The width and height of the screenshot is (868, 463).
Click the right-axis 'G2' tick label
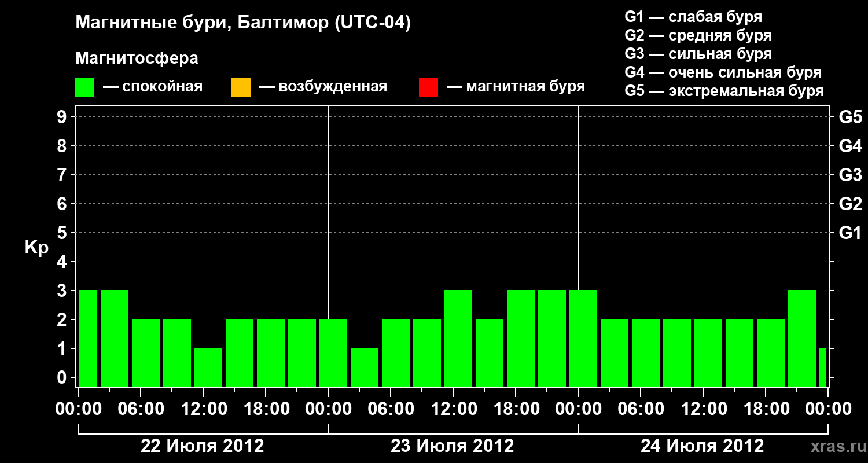click(x=850, y=204)
